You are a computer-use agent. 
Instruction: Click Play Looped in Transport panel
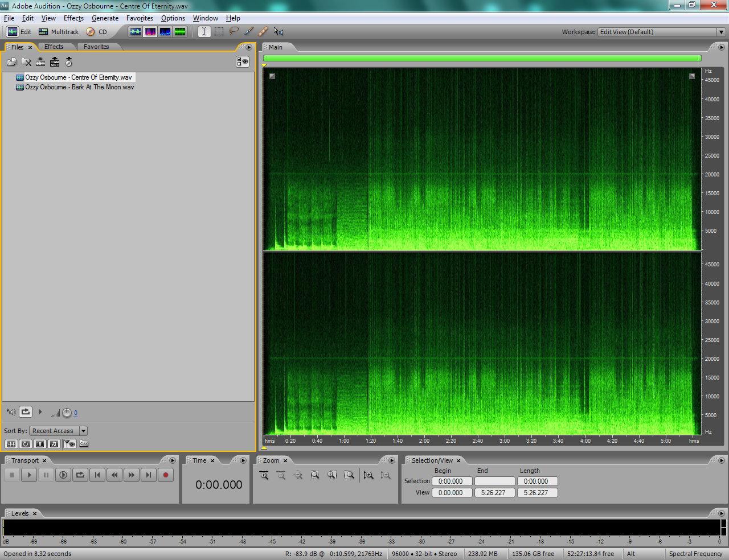coord(80,475)
